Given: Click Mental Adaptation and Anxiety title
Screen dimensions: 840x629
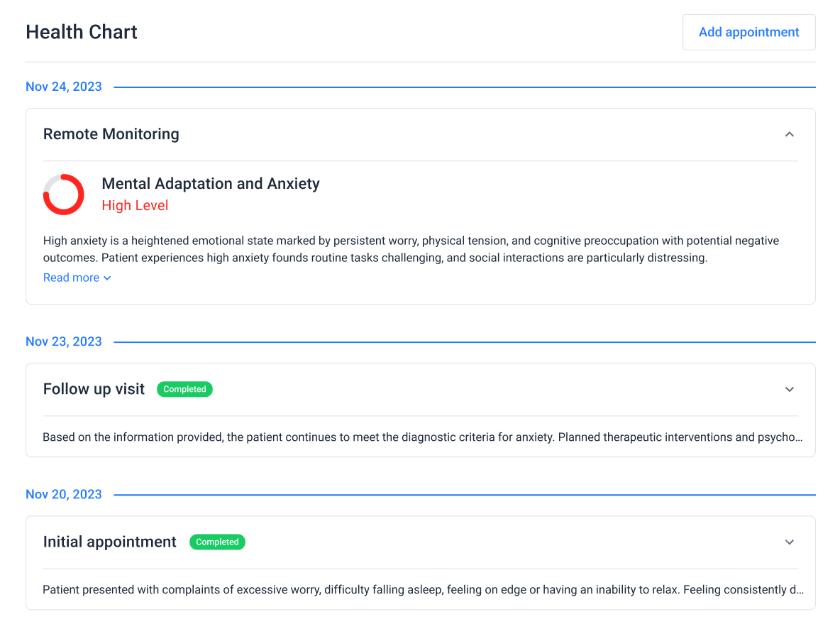Looking at the screenshot, I should 211,184.
